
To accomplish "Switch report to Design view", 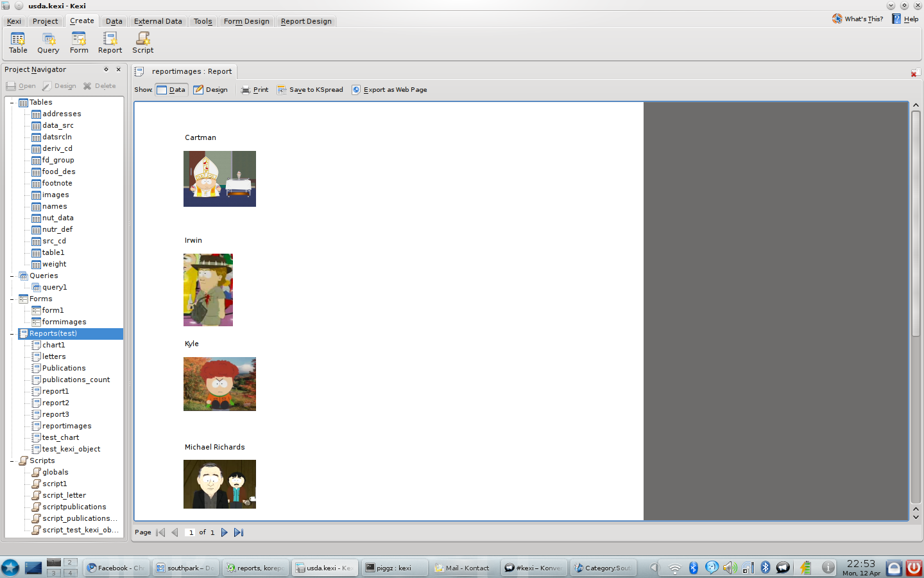I will pyautogui.click(x=211, y=90).
